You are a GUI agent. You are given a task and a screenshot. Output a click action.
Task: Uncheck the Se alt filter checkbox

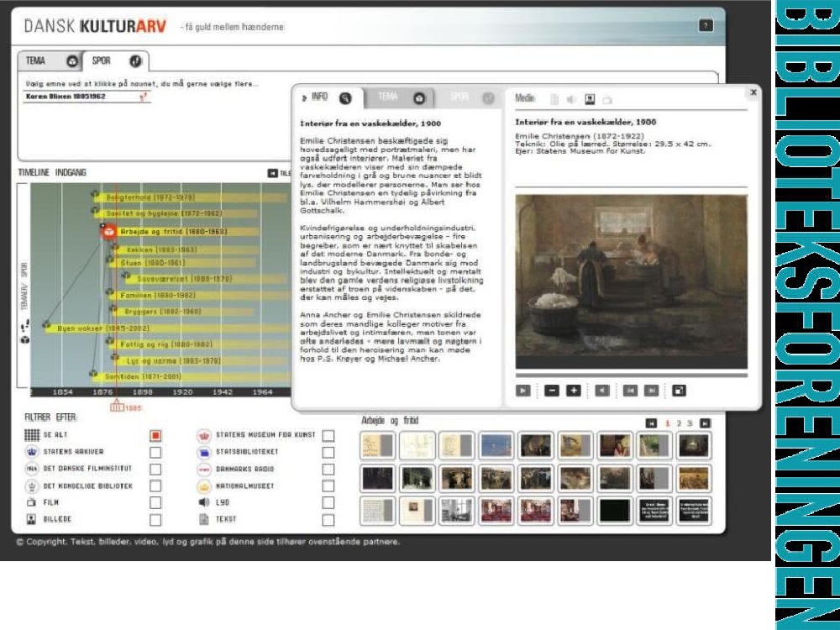click(155, 435)
